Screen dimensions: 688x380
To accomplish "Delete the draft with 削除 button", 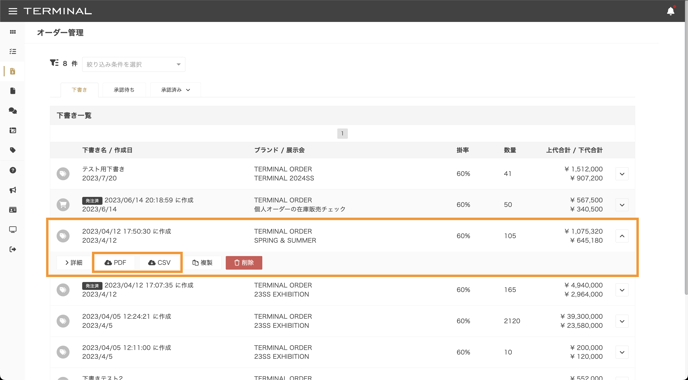I will [244, 262].
